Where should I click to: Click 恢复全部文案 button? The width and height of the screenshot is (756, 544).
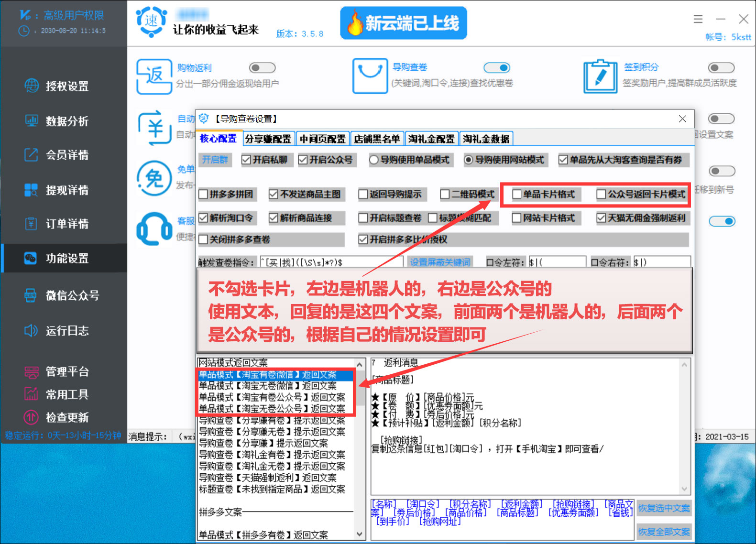(664, 532)
